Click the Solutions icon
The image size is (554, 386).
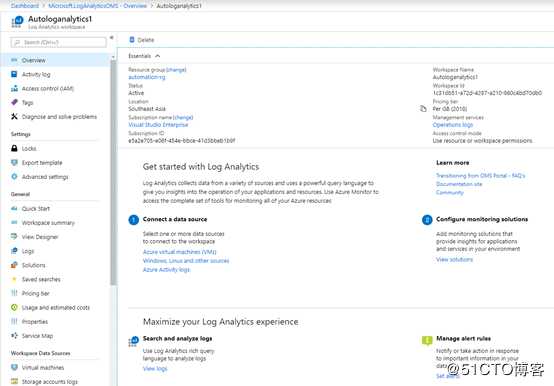(x=14, y=265)
